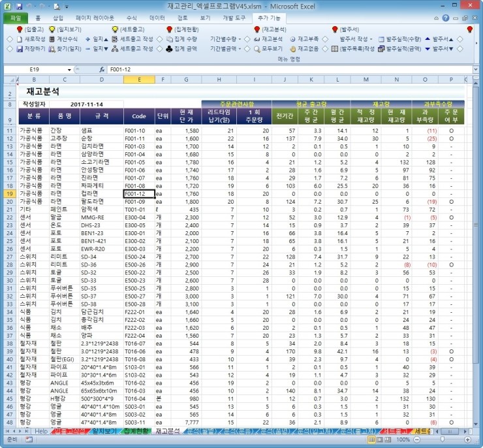The image size is (483, 448).
Task: Click the vertical scrollbar down arrow
Action: tap(476, 424)
